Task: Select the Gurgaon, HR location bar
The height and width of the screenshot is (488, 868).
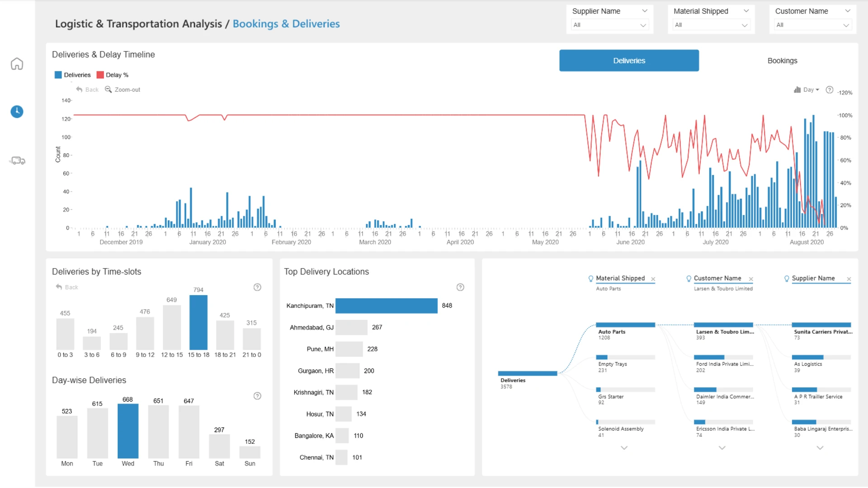Action: [348, 371]
